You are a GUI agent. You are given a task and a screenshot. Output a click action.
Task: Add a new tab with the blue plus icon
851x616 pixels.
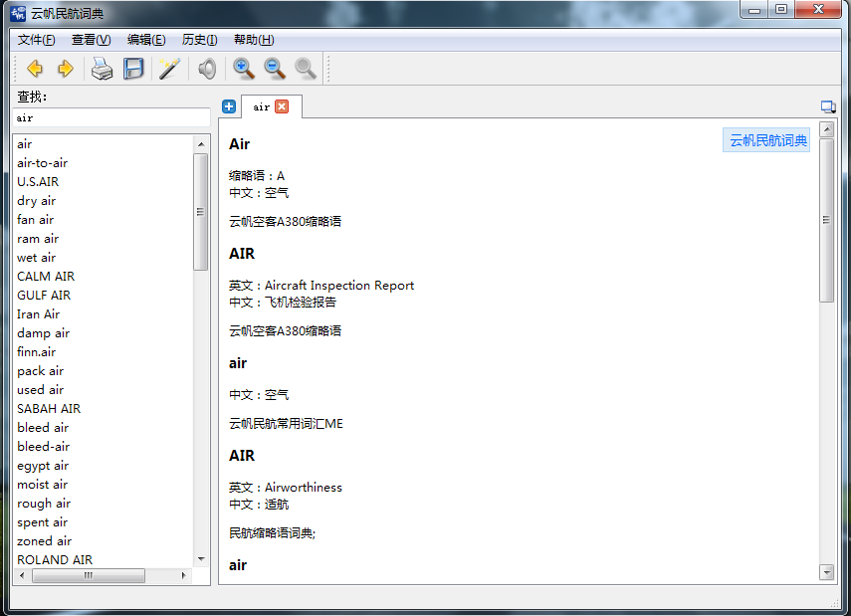click(229, 106)
